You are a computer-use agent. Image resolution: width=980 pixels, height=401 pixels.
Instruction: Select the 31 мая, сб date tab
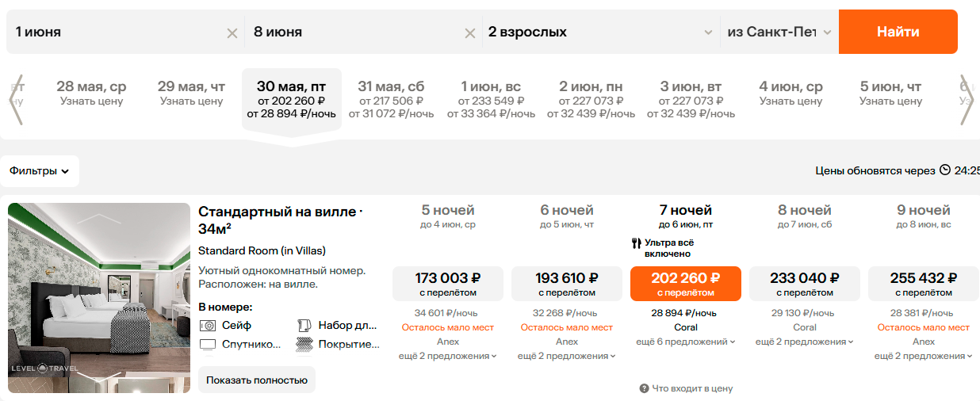point(391,101)
